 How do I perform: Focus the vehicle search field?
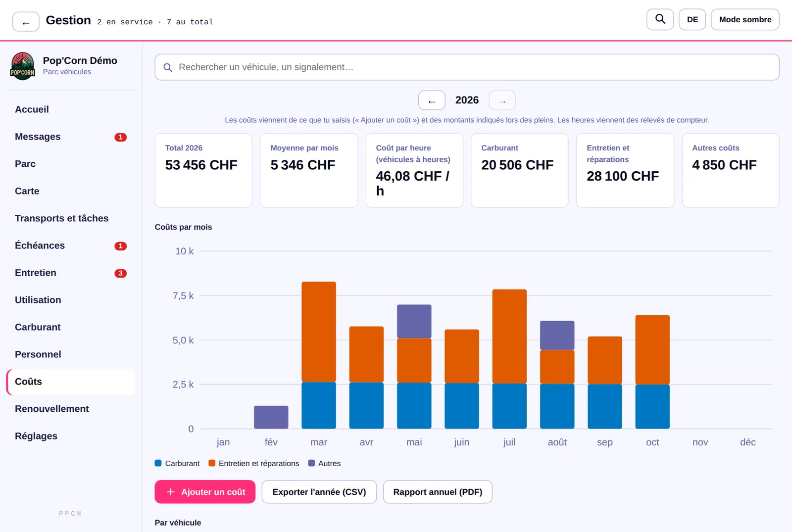[467, 67]
